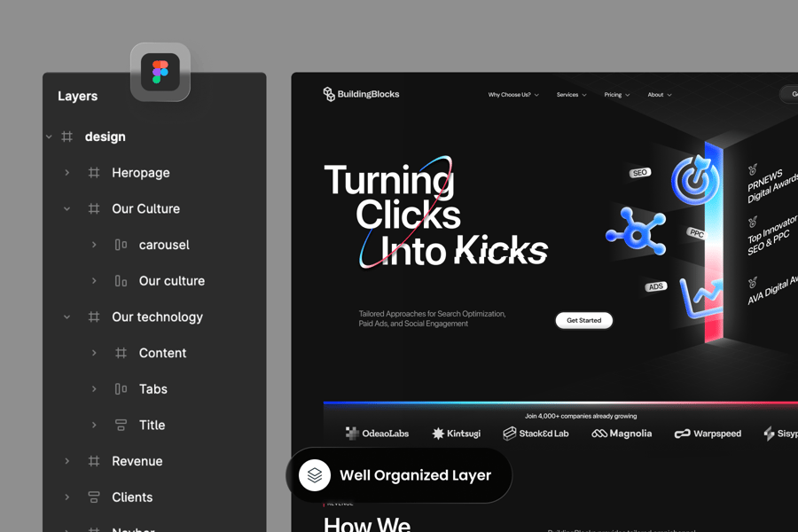798x532 pixels.
Task: Click the auto-layout icon next to carousel
Action: pyautogui.click(x=121, y=245)
